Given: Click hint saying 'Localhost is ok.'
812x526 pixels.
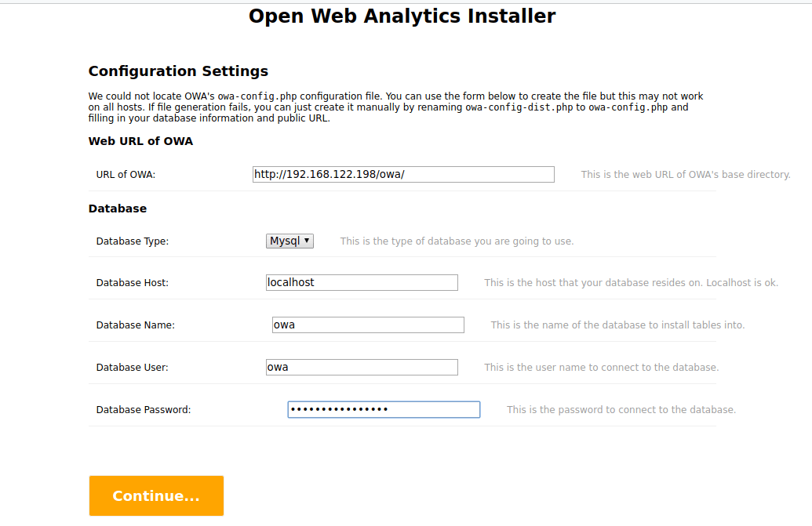Looking at the screenshot, I should [632, 283].
